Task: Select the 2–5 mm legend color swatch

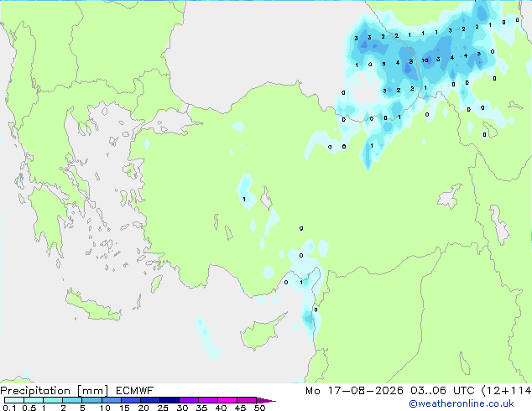Action: (72, 400)
